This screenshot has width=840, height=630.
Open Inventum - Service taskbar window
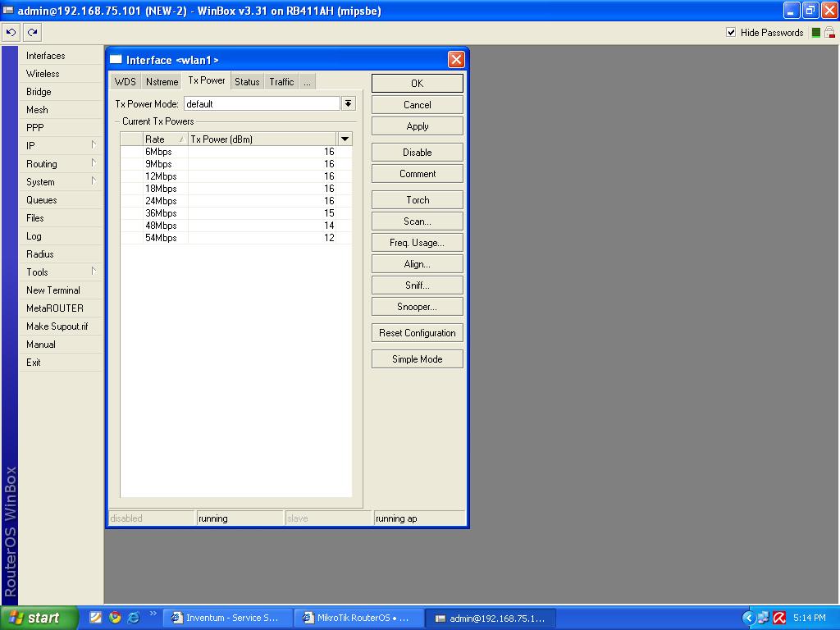pos(228,618)
